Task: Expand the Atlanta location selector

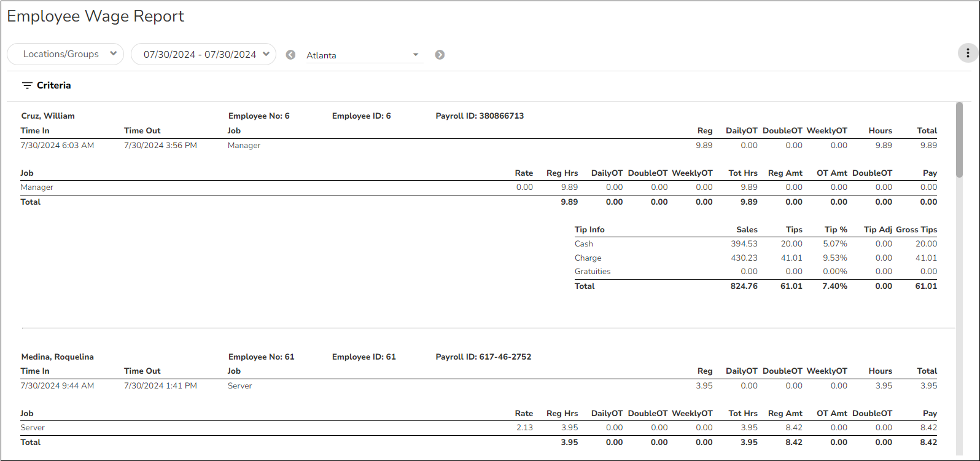Action: (364, 55)
